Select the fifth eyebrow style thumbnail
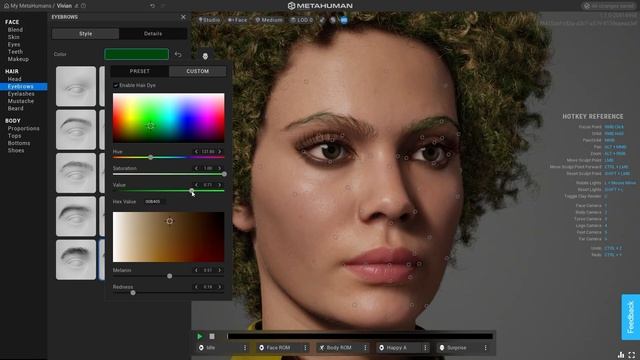Image resolution: width=640 pixels, height=360 pixels. [76, 260]
